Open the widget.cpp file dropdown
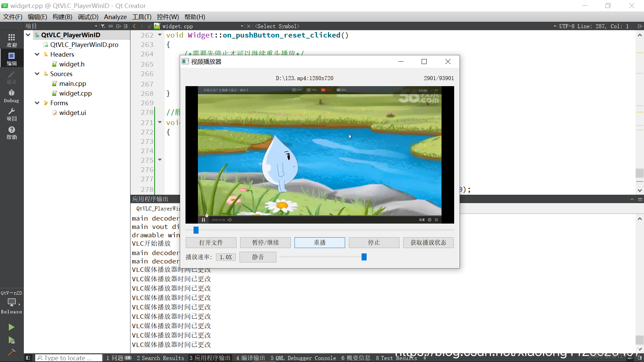The width and height of the screenshot is (644, 362). [x=242, y=26]
